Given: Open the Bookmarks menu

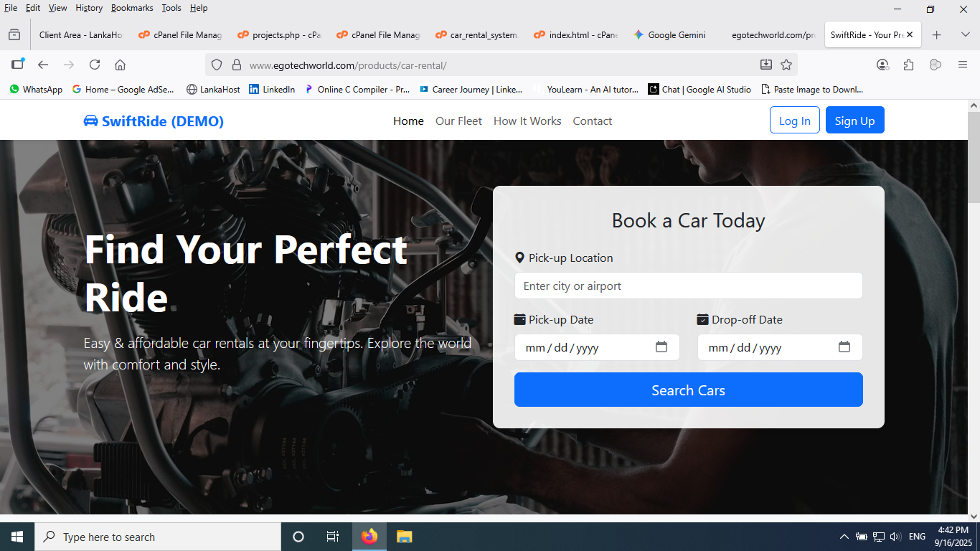Looking at the screenshot, I should (x=132, y=8).
